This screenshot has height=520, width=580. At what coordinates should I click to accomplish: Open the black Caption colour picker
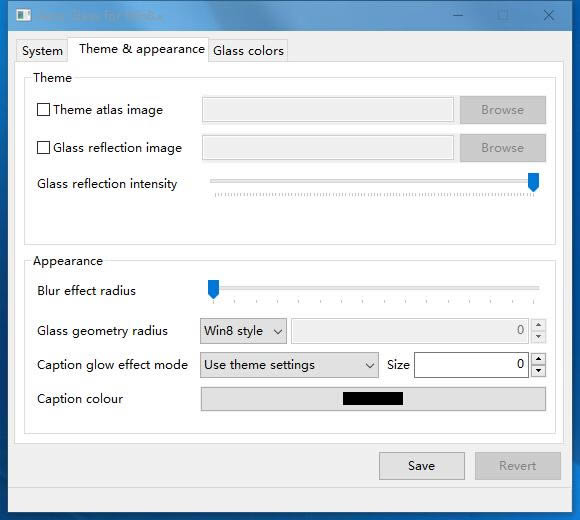click(373, 399)
